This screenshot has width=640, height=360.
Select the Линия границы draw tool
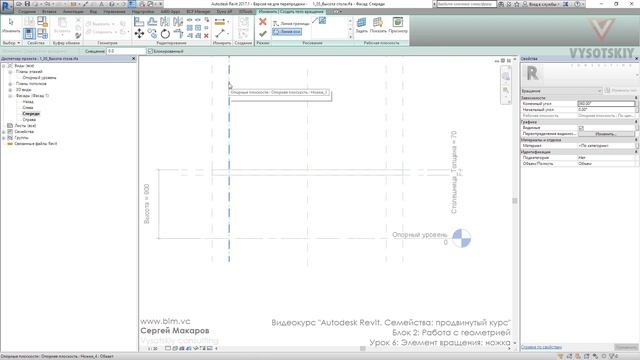coord(291,24)
